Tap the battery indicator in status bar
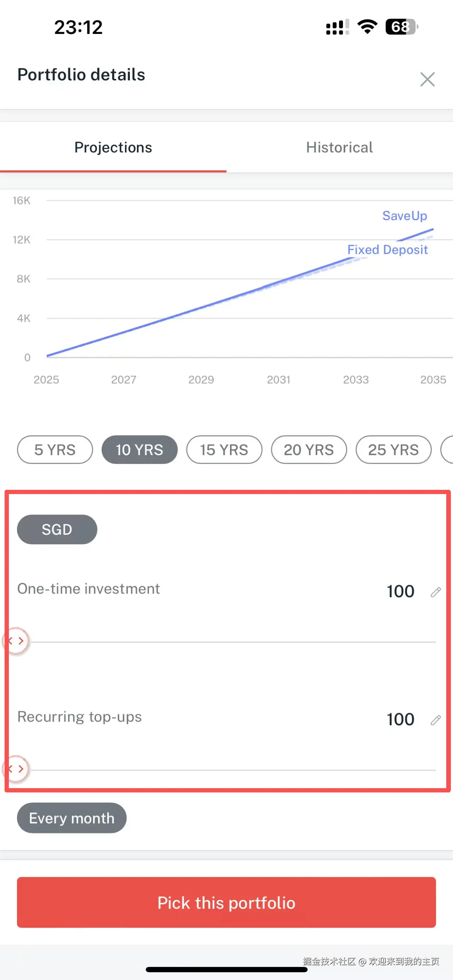 point(401,27)
